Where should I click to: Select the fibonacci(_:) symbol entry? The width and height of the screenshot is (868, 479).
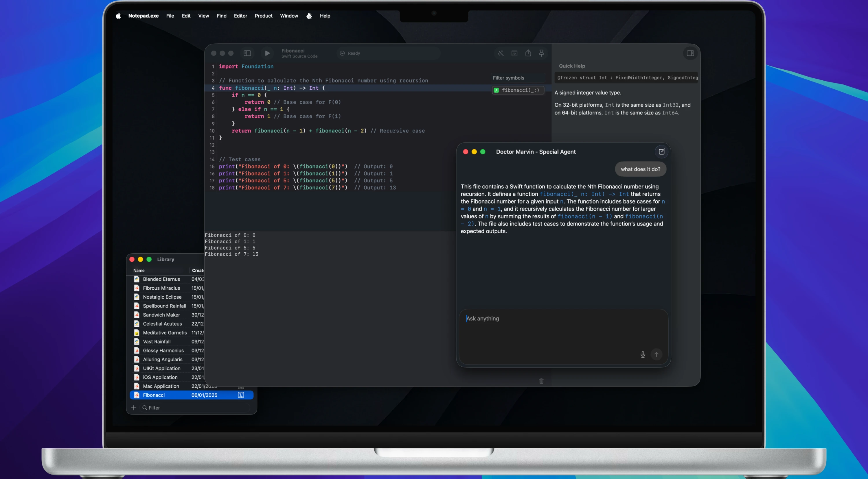[x=518, y=90]
